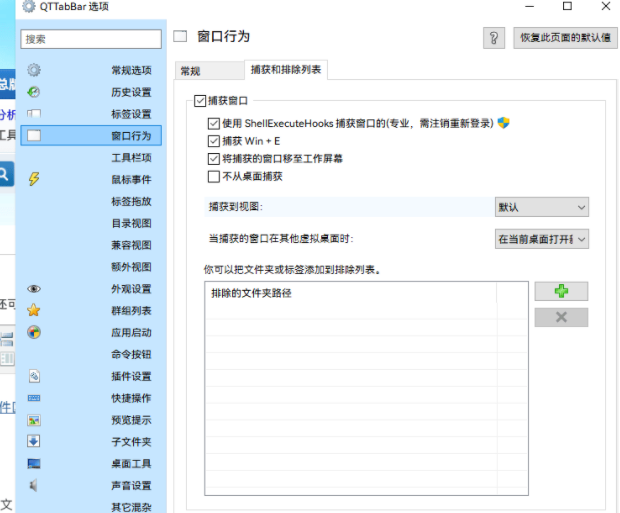The height and width of the screenshot is (513, 620).
Task: Open the 在当前桌面打开 virtual desktop dropdown
Action: [542, 239]
